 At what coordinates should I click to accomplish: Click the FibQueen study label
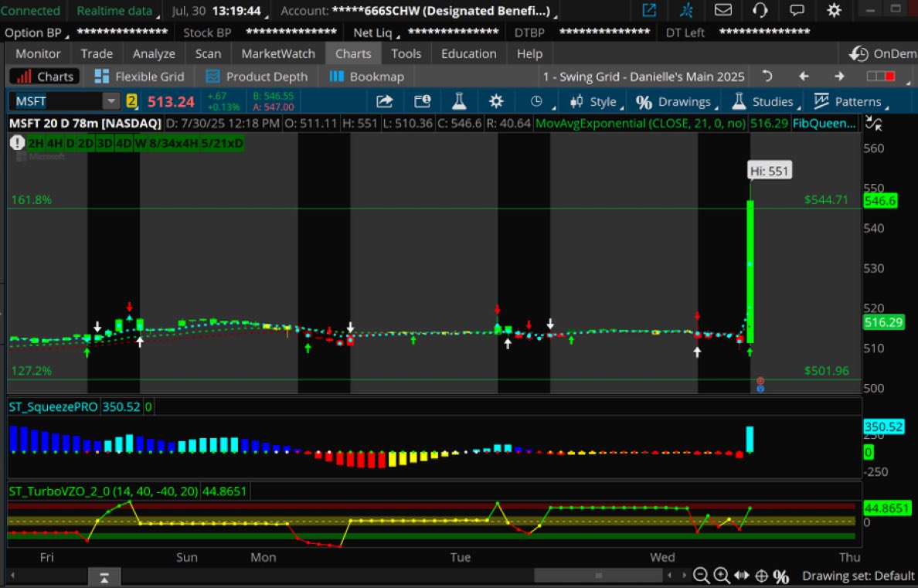(x=823, y=124)
